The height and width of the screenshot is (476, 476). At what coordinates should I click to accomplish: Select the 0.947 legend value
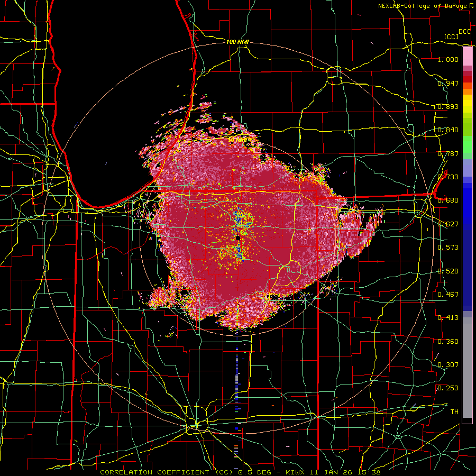tap(448, 83)
